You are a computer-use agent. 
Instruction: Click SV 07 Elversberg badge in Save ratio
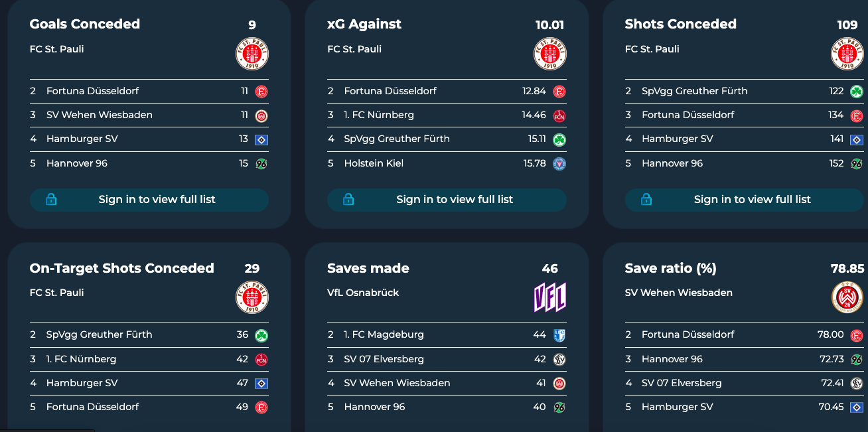(857, 383)
